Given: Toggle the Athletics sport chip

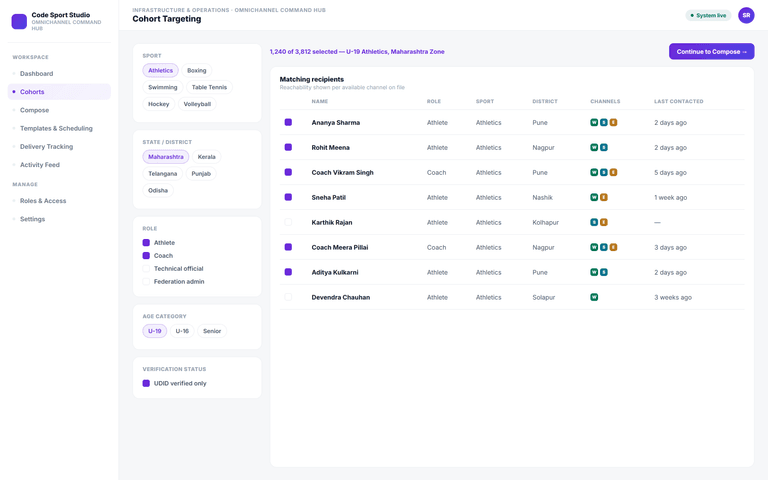Looking at the screenshot, I should [x=161, y=71].
